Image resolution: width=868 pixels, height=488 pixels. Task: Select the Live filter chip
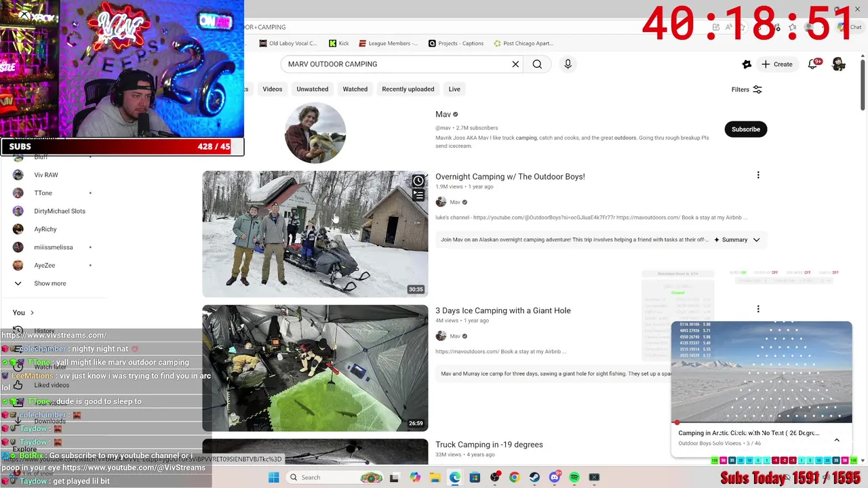click(x=454, y=89)
